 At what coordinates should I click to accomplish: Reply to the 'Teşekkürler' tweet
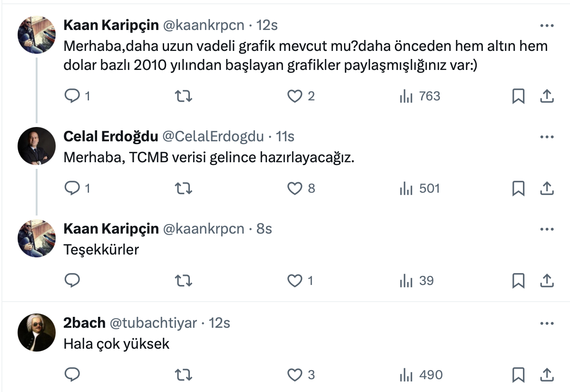click(x=72, y=281)
